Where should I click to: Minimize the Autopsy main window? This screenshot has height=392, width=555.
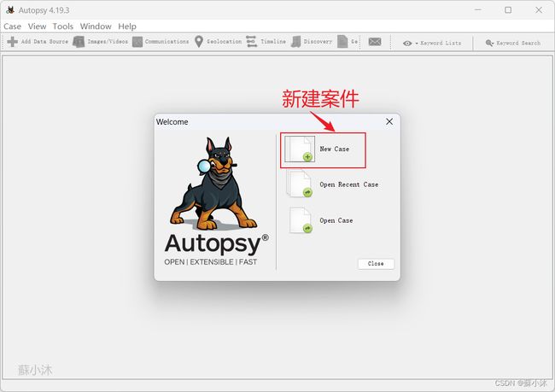tap(478, 10)
